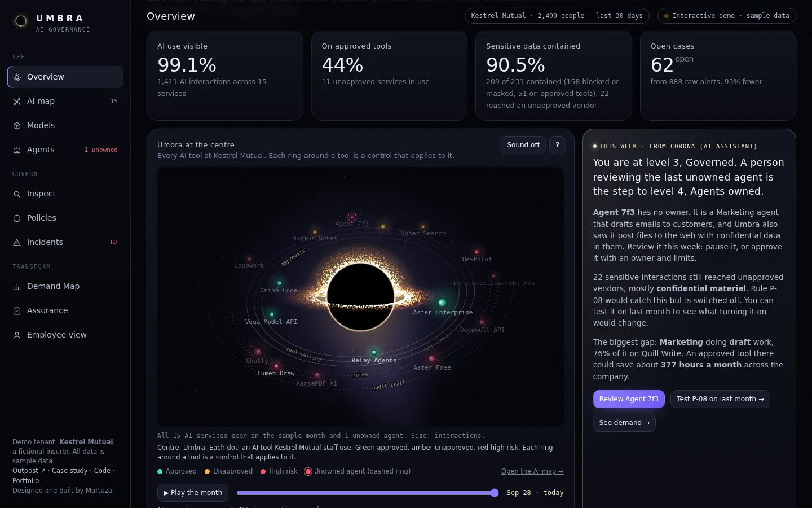Image resolution: width=812 pixels, height=508 pixels.
Task: Click the On approved tools 44% card
Action: (389, 76)
